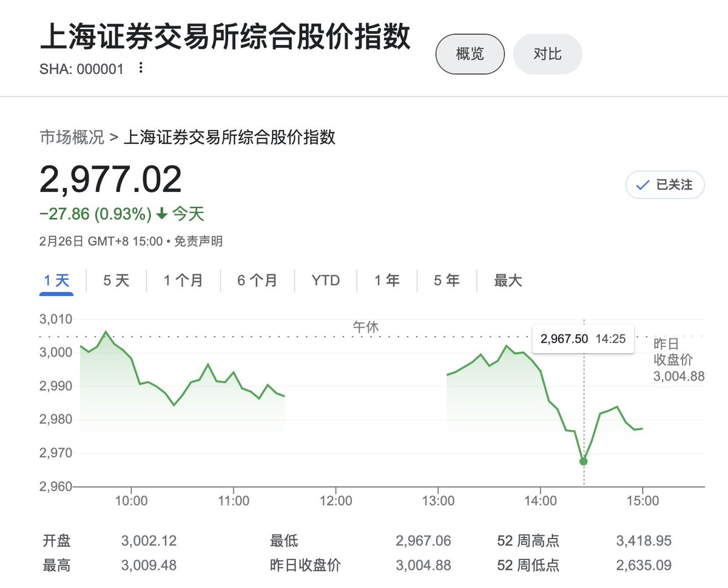Click the 最低 row label
This screenshot has height=588, width=728.
pyautogui.click(x=284, y=541)
